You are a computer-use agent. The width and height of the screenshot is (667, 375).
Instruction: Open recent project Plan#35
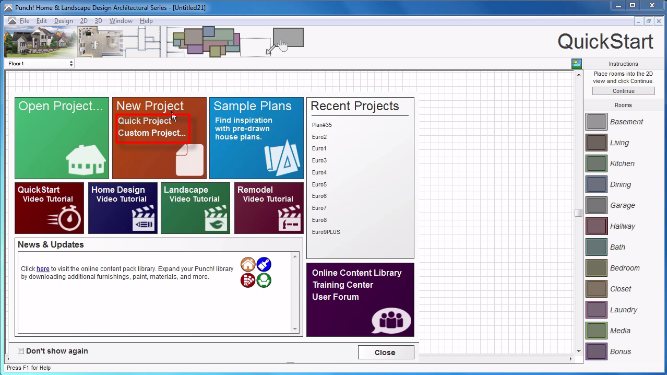pyautogui.click(x=322, y=125)
